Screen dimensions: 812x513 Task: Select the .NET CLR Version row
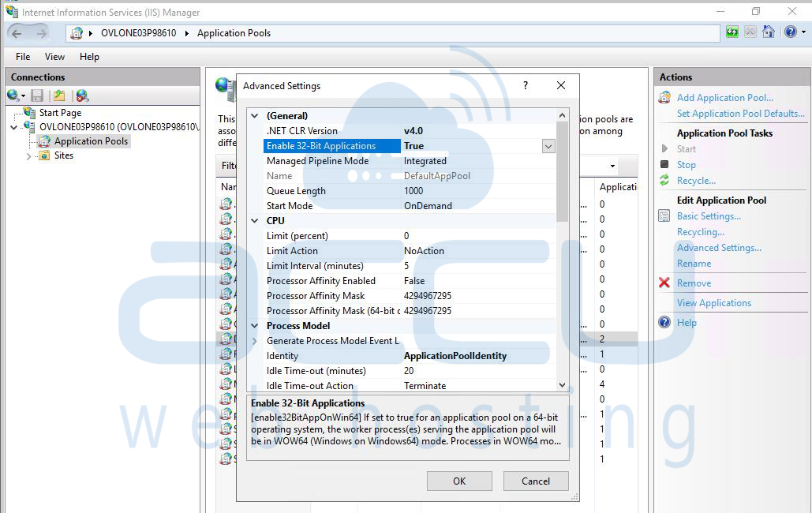[410, 131]
